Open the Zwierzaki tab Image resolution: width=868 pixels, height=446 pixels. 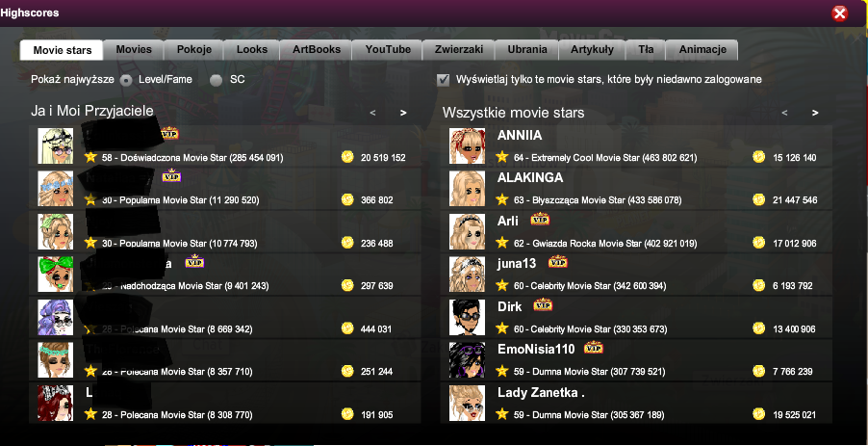click(459, 49)
